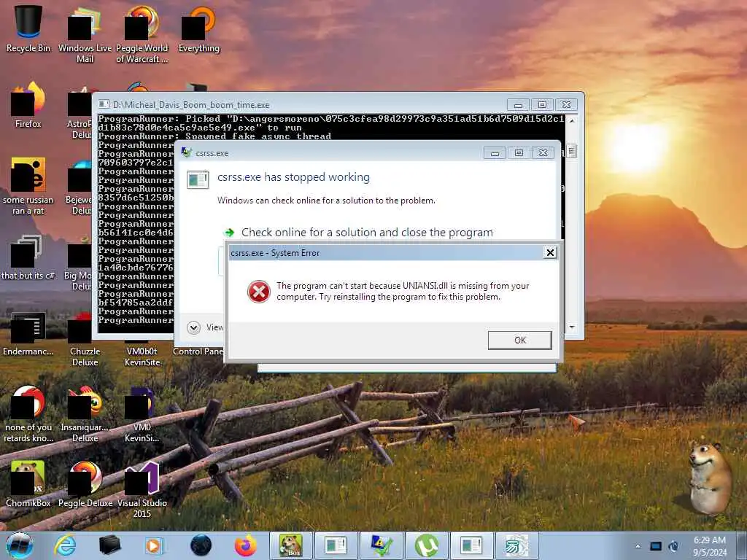Click the tray icon left of the clock
Image resolution: width=747 pixels, height=560 pixels.
tap(673, 546)
